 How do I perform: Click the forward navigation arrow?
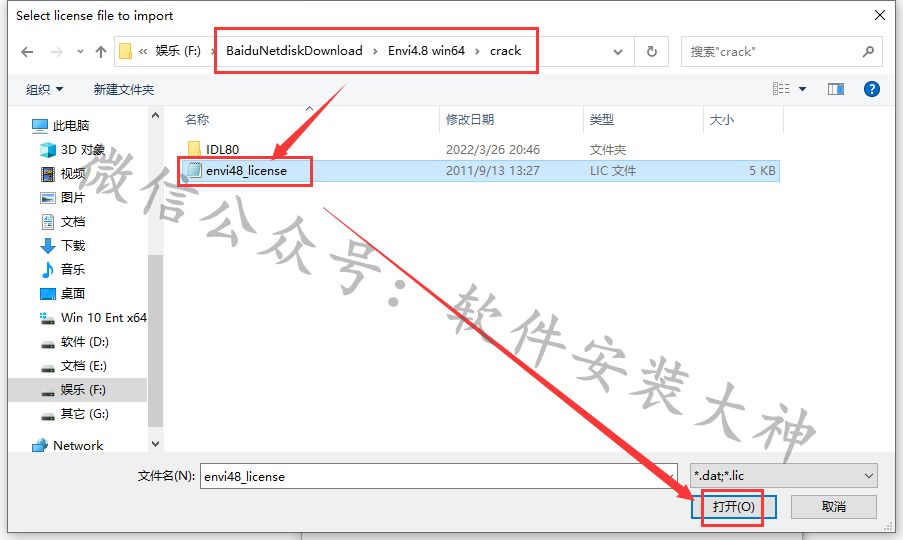(x=56, y=52)
